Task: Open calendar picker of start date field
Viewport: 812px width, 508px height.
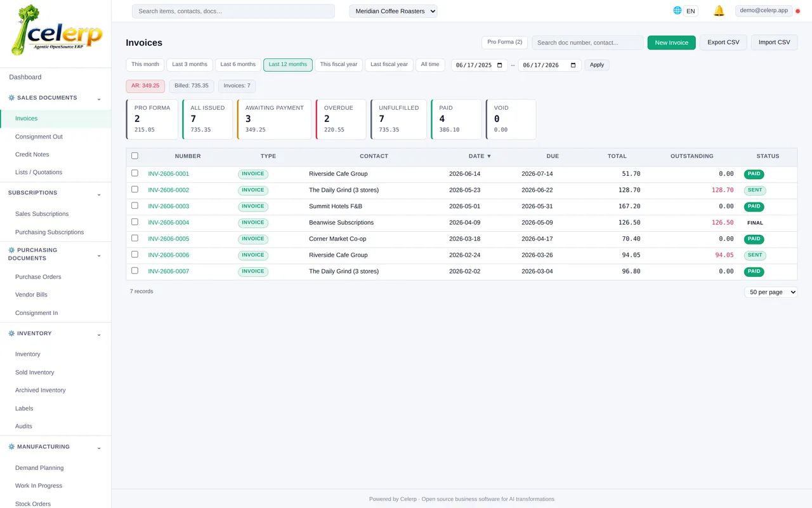Action: tap(500, 65)
